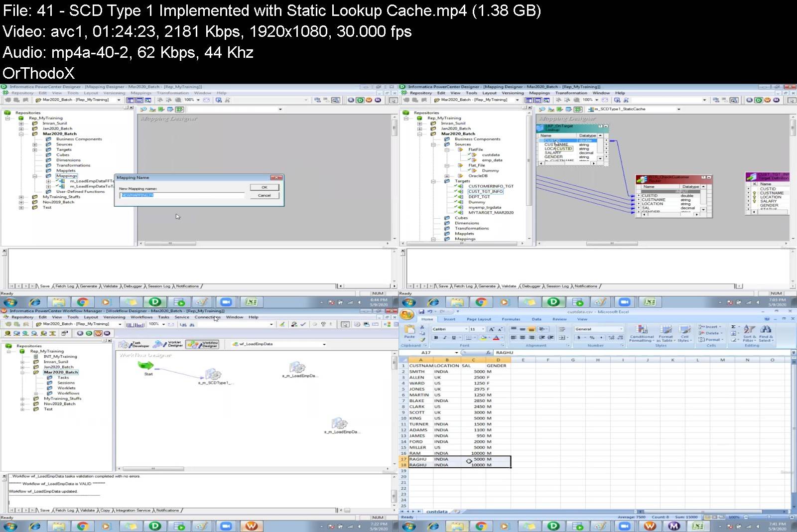Toggle Underline formatting in Excel

453,338
